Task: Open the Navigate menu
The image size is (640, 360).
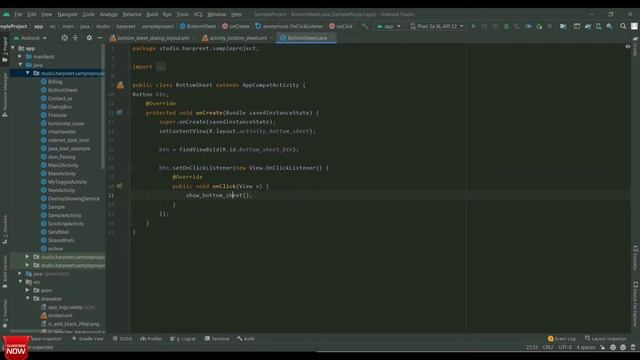Action: 67,14
